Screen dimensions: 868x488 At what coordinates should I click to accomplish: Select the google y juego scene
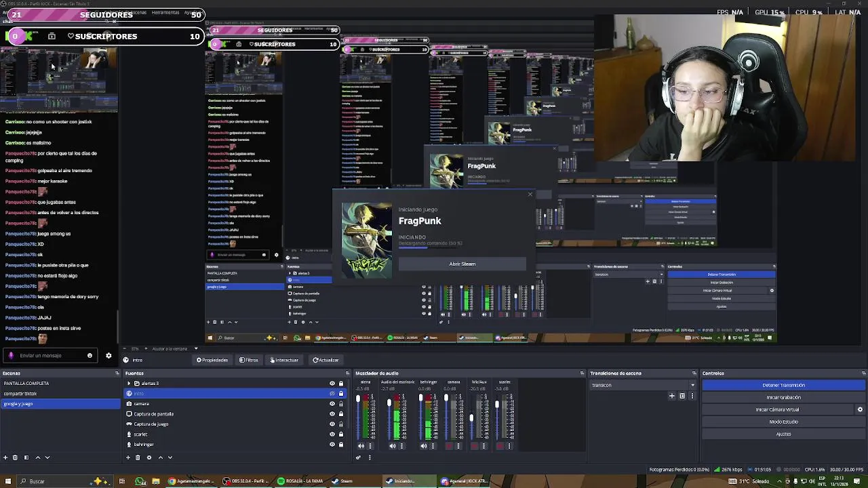(60, 404)
